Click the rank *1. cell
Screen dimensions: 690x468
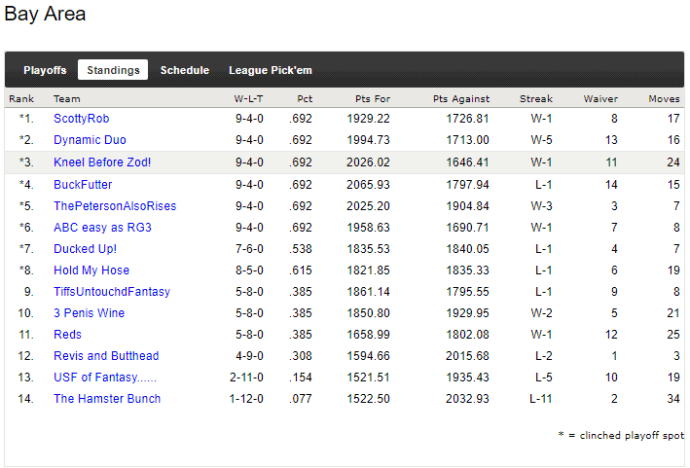pos(26,119)
